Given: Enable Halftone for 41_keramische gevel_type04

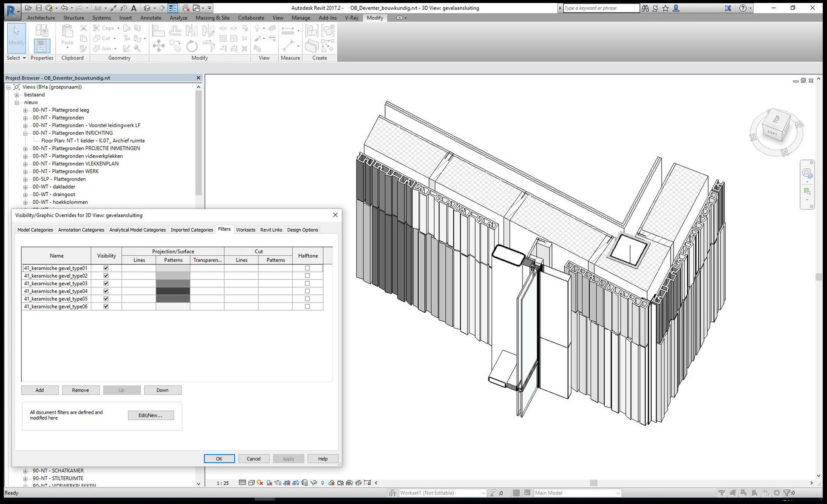Looking at the screenshot, I should click(307, 291).
